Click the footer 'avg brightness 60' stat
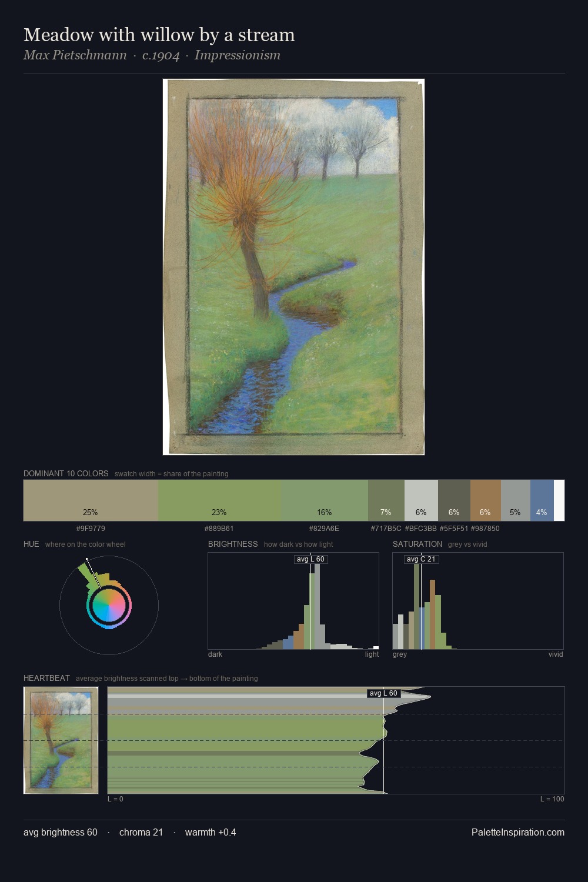588x882 pixels. [x=61, y=832]
